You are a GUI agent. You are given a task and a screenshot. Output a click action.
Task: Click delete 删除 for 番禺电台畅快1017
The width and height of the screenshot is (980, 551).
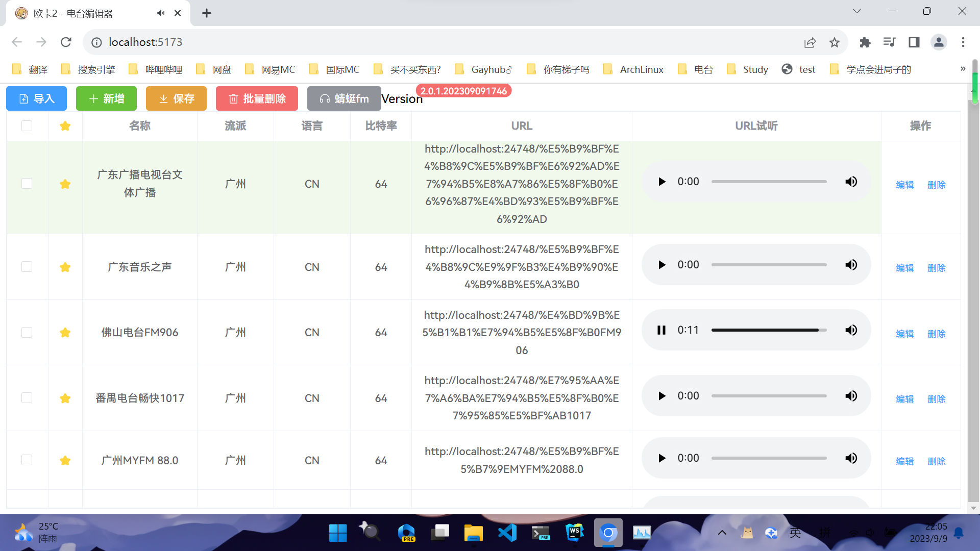pos(936,398)
